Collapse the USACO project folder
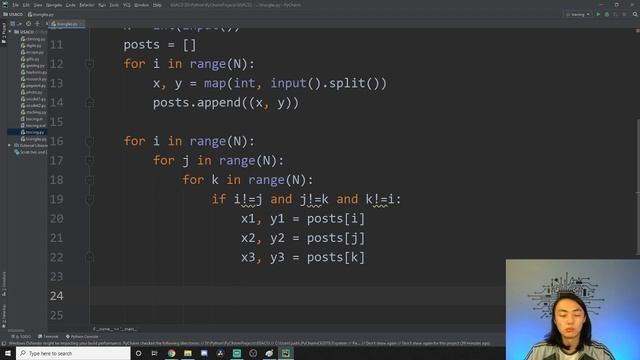 (x=10, y=32)
